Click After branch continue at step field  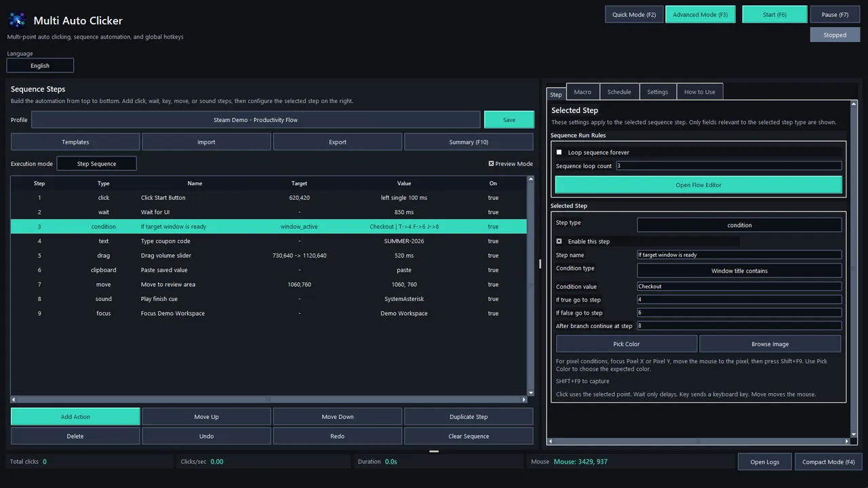pos(739,326)
